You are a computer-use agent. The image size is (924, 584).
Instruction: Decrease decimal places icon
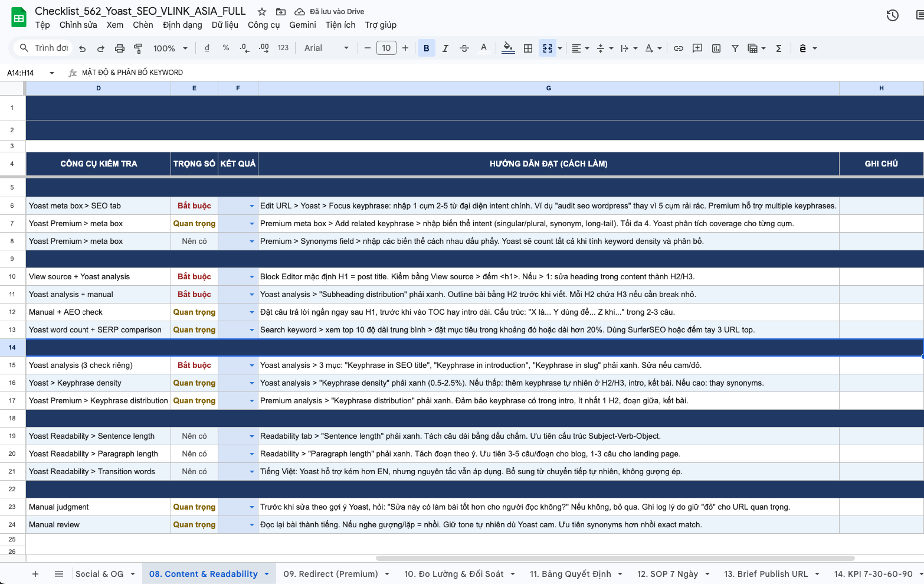244,48
